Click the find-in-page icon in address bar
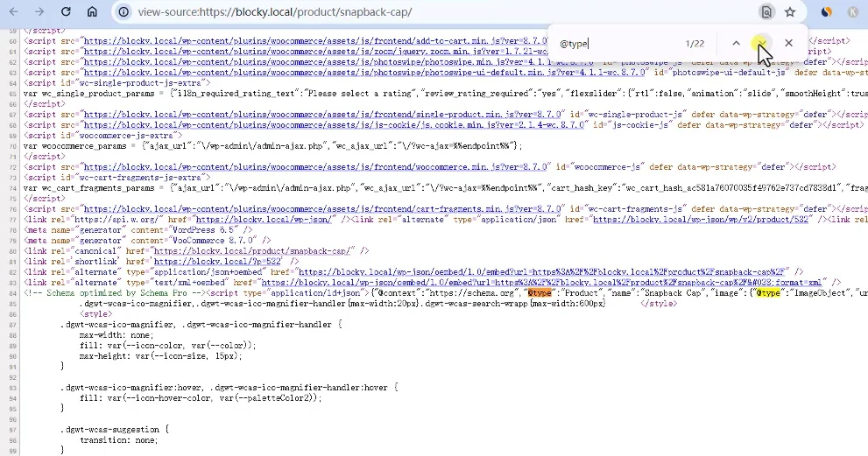 pos(766,11)
